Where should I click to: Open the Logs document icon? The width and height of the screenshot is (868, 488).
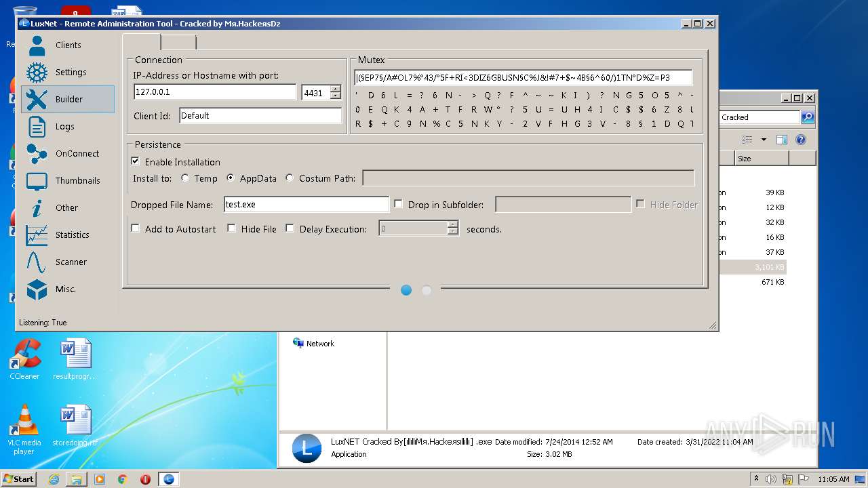(37, 127)
